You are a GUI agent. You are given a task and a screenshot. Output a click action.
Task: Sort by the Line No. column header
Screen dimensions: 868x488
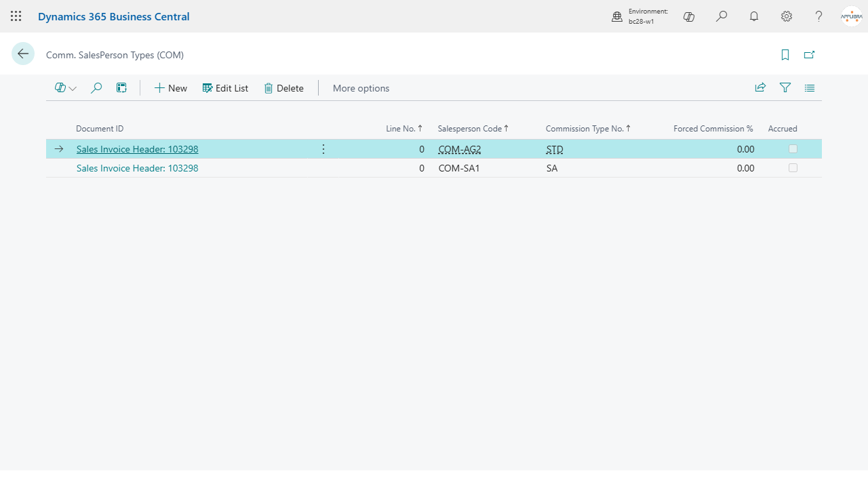404,129
